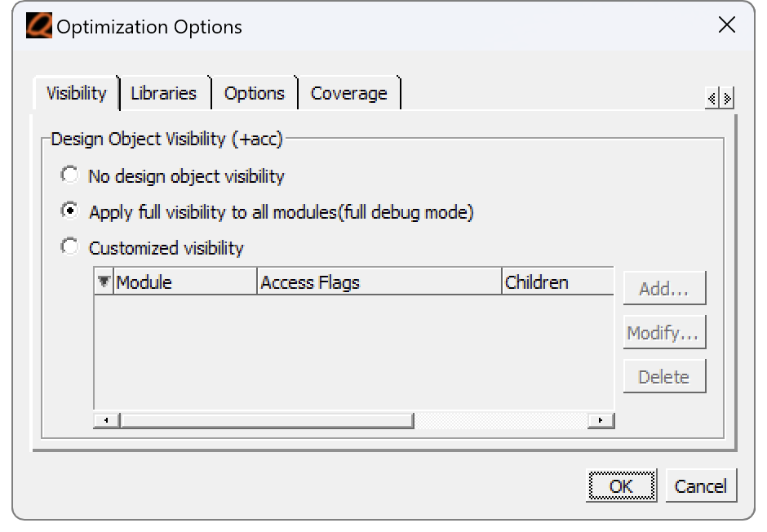Viewport: 767px width, 532px height.
Task: Choose Customized visibility radio button
Action: click(69, 246)
